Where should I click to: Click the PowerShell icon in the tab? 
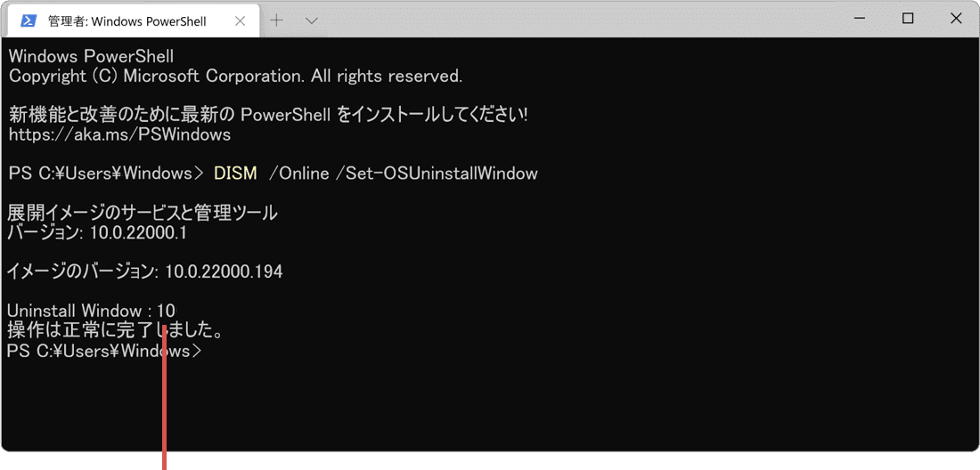point(29,20)
